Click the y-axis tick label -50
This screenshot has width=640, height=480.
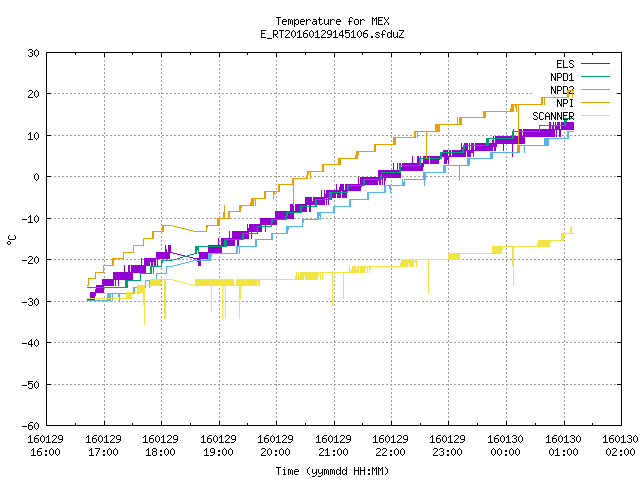(x=31, y=384)
